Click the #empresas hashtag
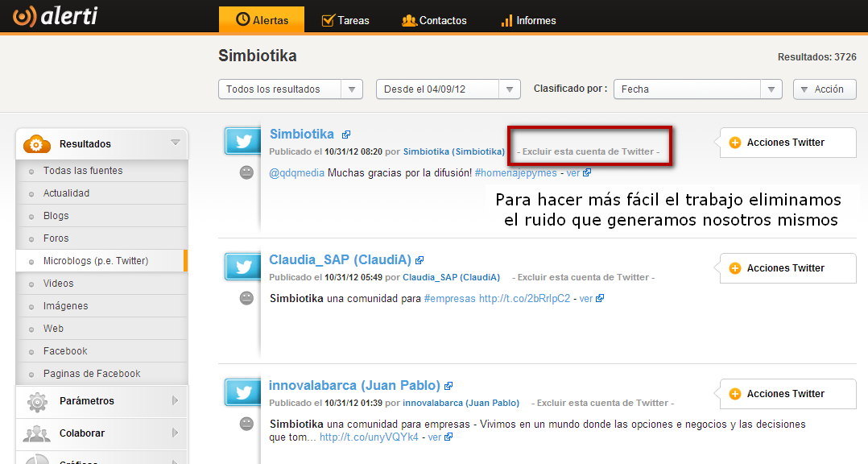868x464 pixels. (x=449, y=298)
